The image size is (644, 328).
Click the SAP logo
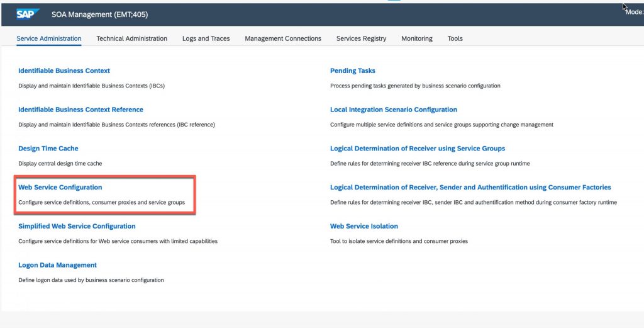coord(28,14)
